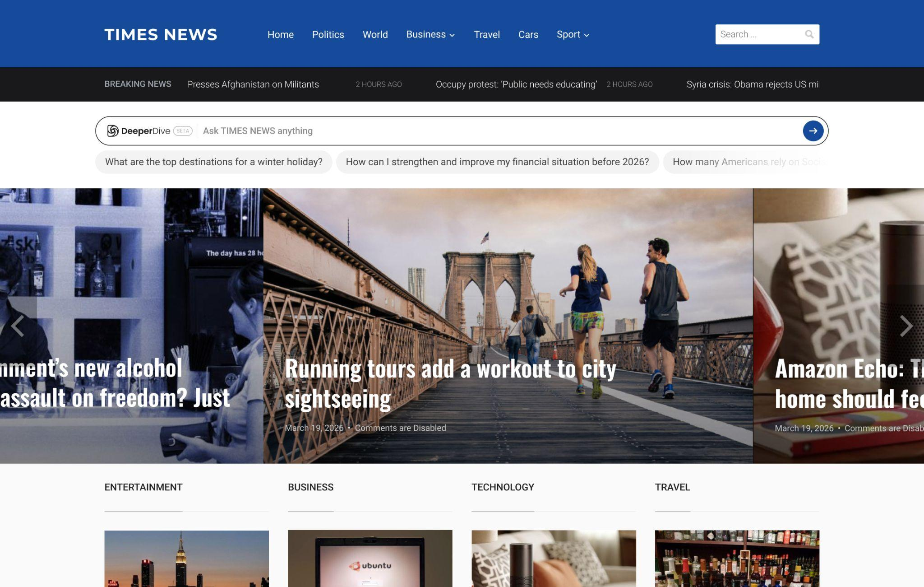Open the World menu item
This screenshot has width=924, height=587.
[375, 35]
